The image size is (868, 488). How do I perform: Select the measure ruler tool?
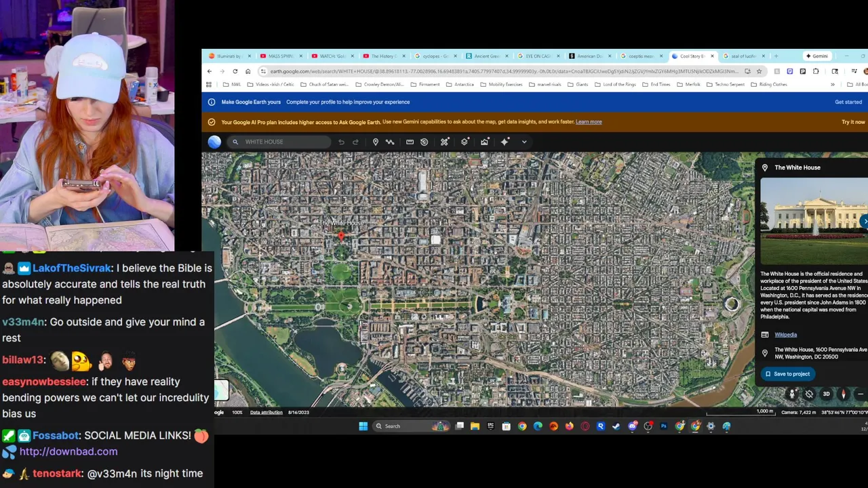click(410, 142)
